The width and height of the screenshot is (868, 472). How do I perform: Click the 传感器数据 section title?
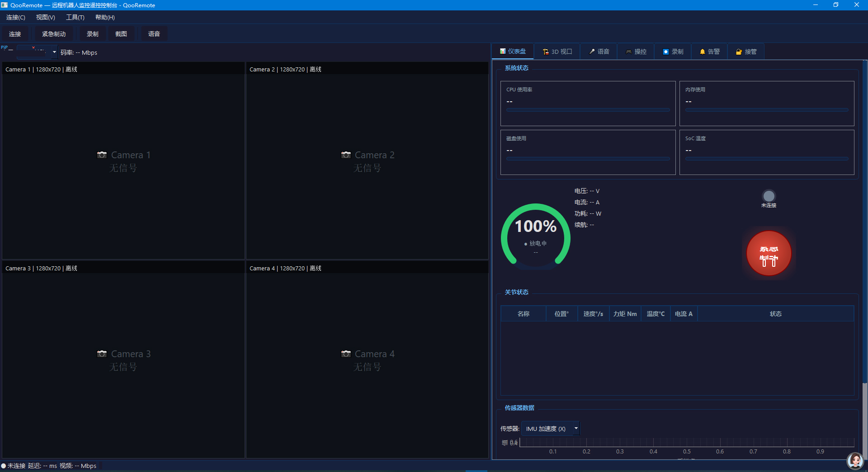click(x=519, y=408)
